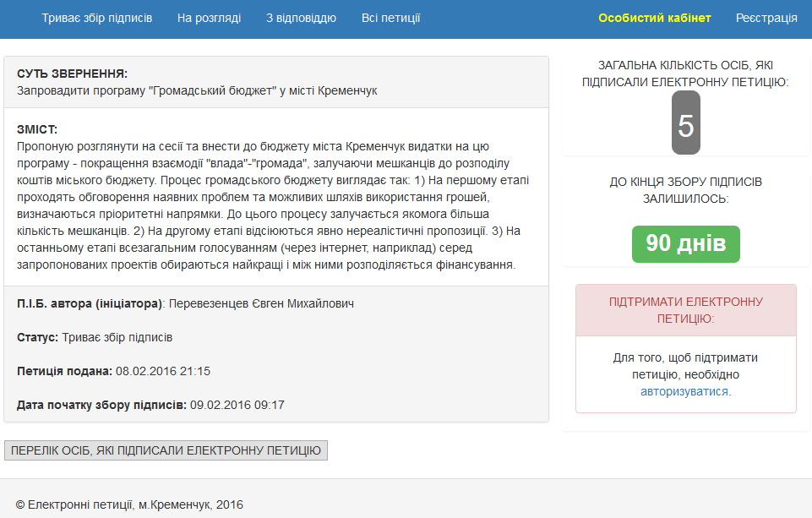This screenshot has height=518, width=812.
Task: Go to the "На розгляді" section
Action: [209, 18]
